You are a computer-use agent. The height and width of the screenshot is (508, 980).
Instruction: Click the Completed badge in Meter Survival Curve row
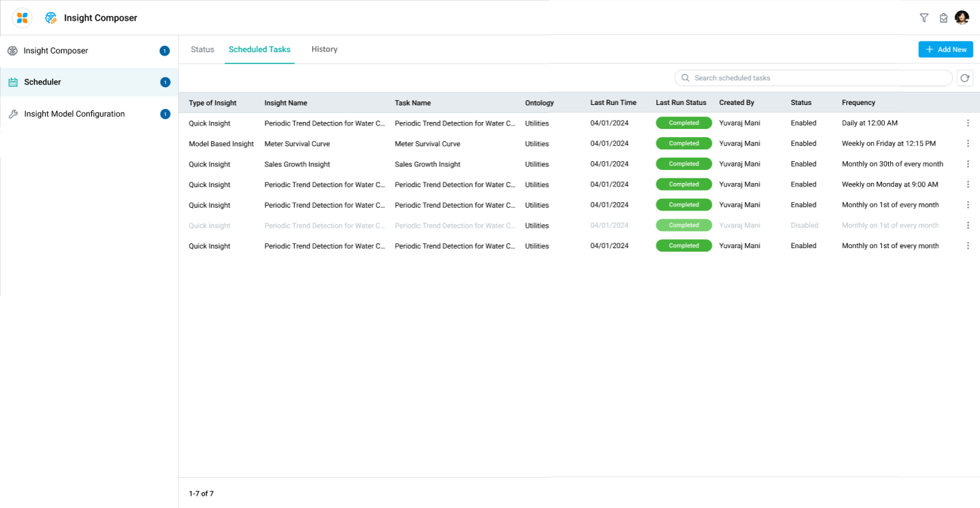point(684,144)
